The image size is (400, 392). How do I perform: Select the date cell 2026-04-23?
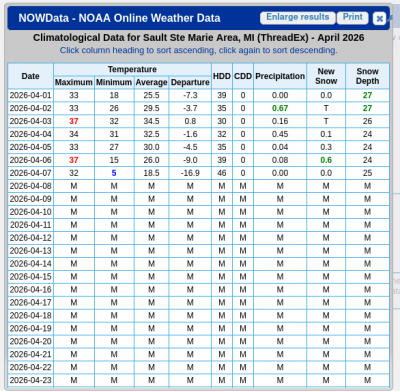click(x=30, y=380)
